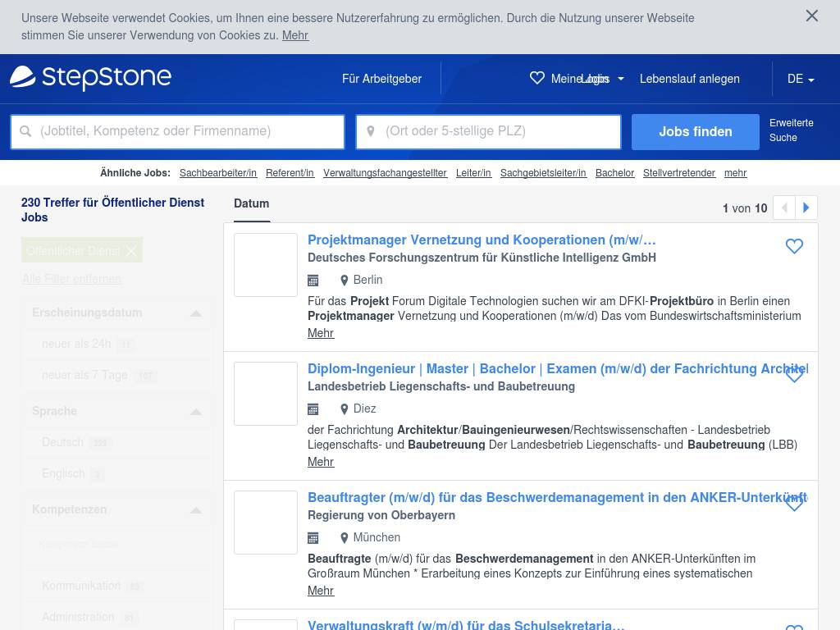The height and width of the screenshot is (630, 840).
Task: Collapse the Erscheinungsdatum filter section
Action: coord(195,313)
